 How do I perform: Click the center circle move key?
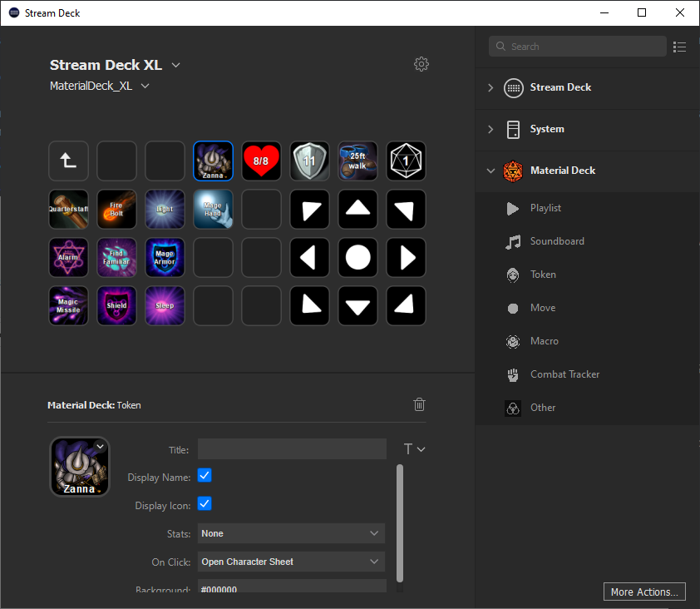(357, 257)
